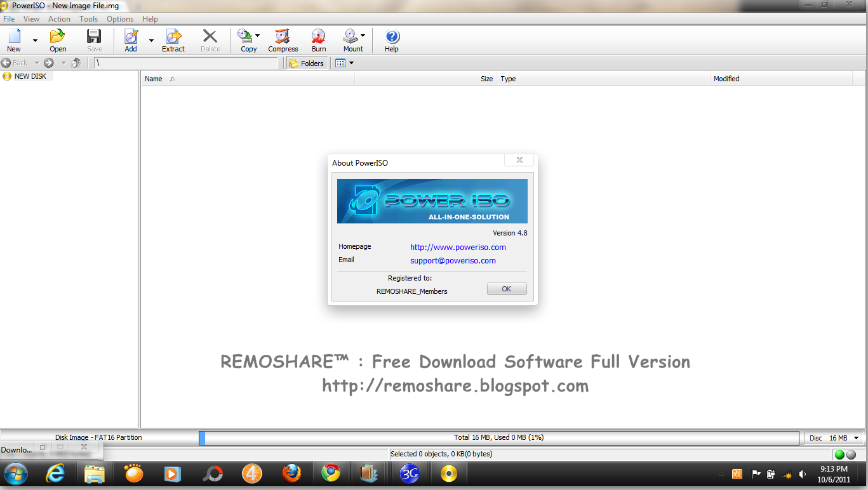
Task: Open the Back history dropdown arrow
Action: point(36,63)
